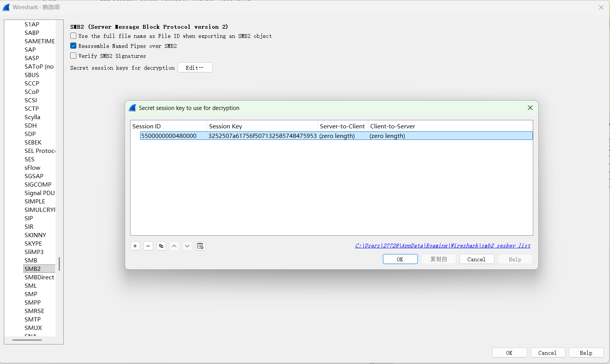
Task: Click the protocol list horizontal scrollbar
Action: tap(27, 340)
